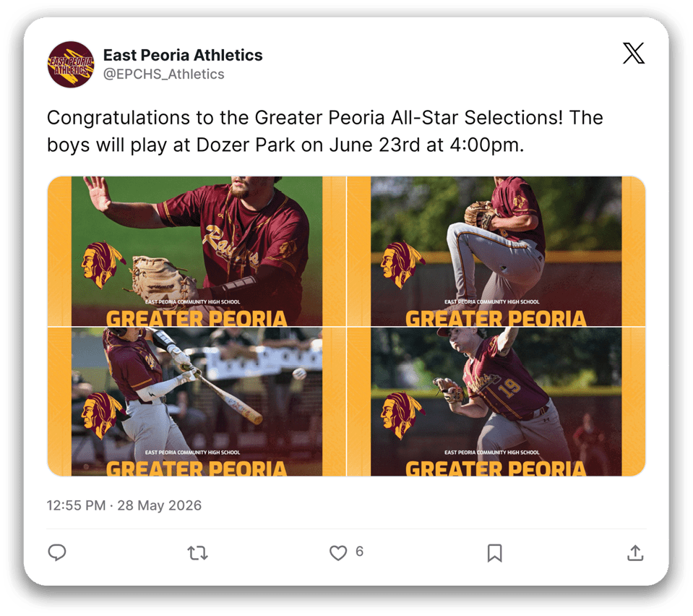
Task: Click the tweet text about Dozer Park
Action: [x=325, y=131]
